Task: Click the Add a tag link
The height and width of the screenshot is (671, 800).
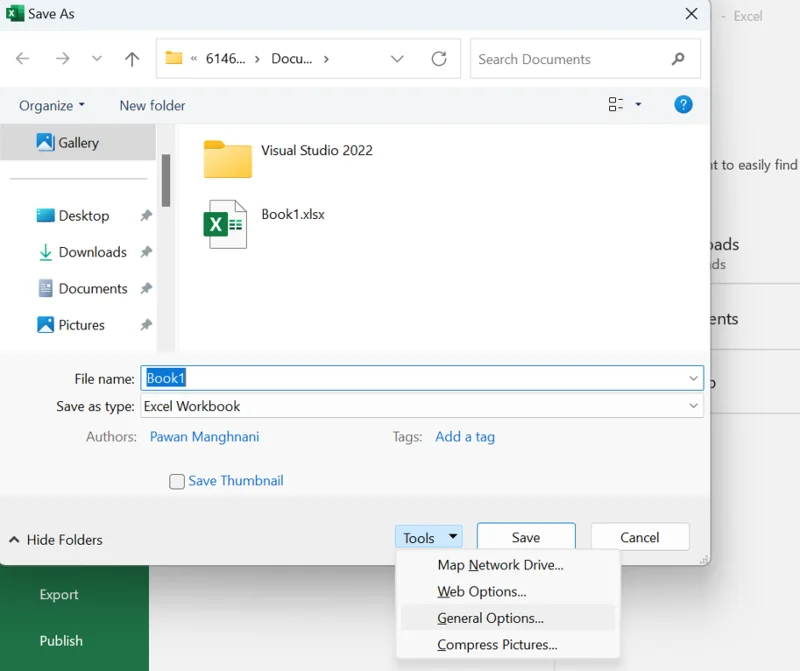Action: (465, 436)
